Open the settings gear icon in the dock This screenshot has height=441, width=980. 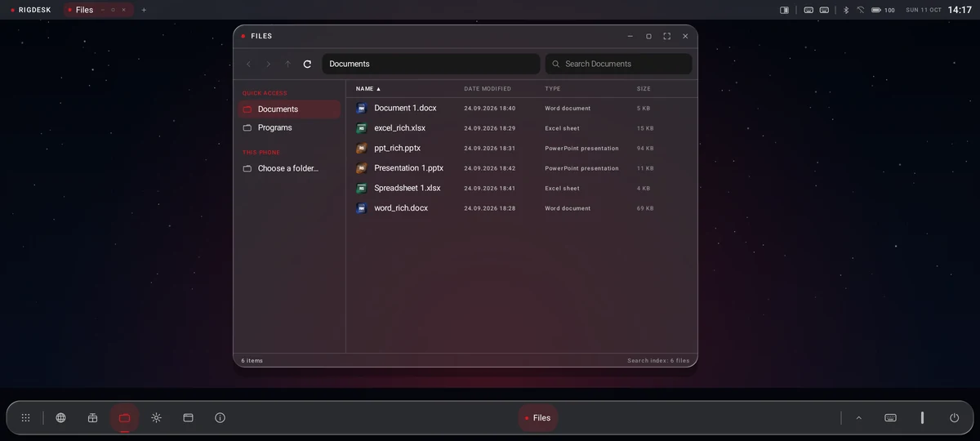156,417
